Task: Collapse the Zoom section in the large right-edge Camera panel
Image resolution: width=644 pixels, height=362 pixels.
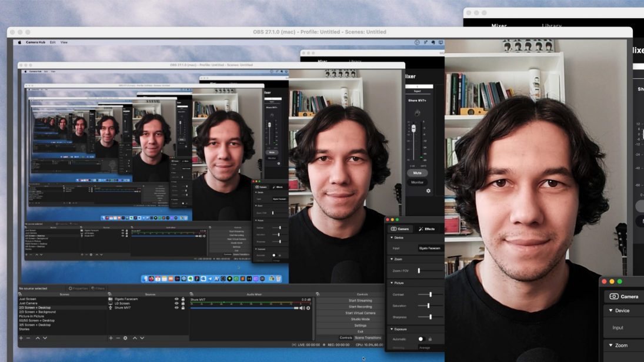Action: tap(610, 346)
